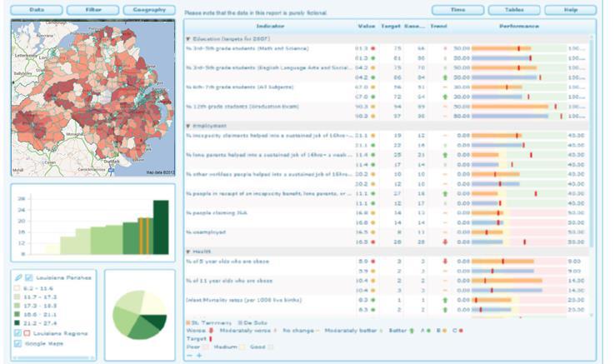615x364 pixels.
Task: Click the green up trend arrow for lone parents
Action: [445, 155]
